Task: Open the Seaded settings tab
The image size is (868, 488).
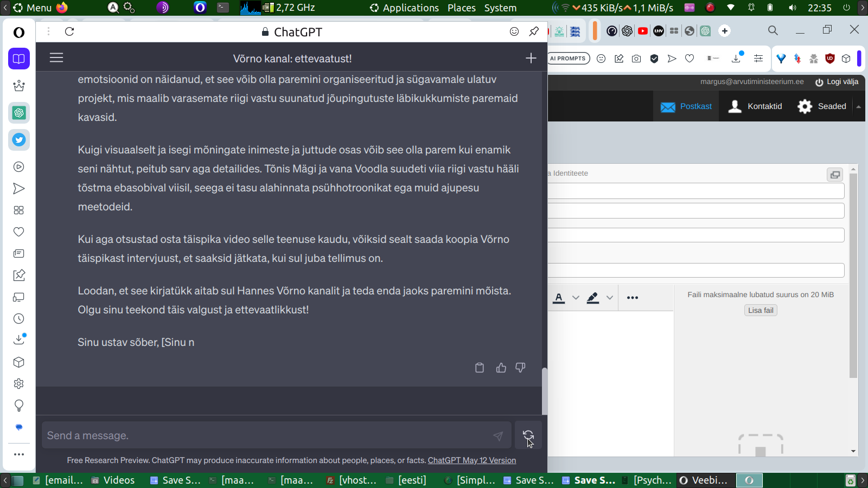Action: click(821, 106)
